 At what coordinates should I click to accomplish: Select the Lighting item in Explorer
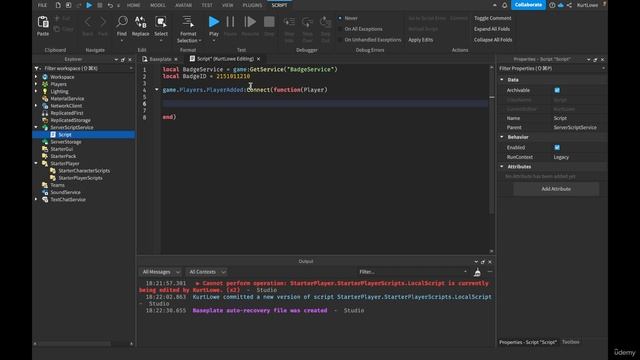[x=60, y=91]
